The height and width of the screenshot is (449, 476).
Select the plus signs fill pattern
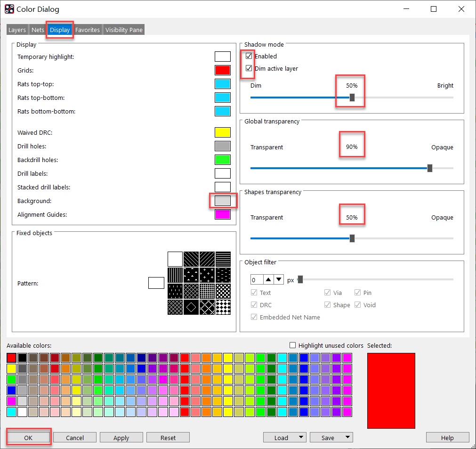pyautogui.click(x=207, y=275)
